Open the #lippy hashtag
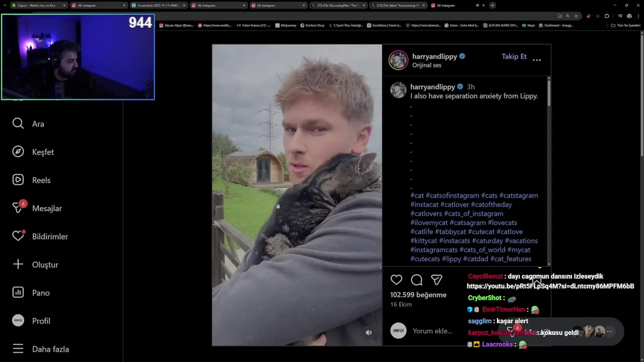644x362 pixels. click(451, 259)
